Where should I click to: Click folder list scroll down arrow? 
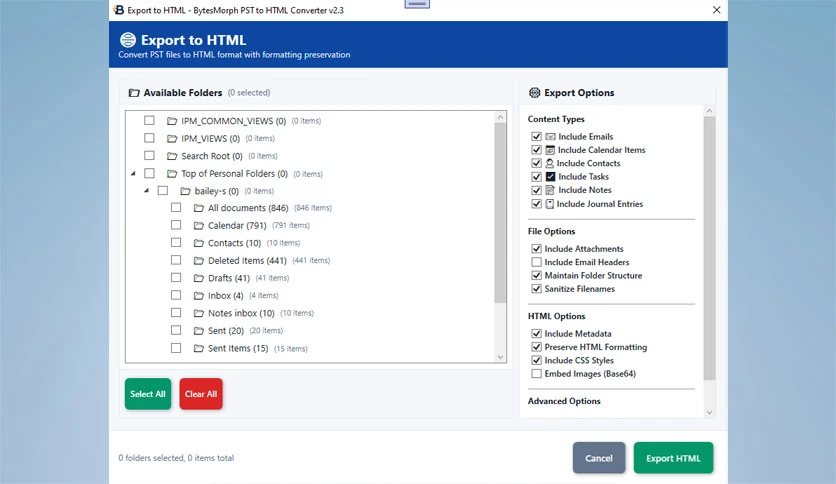coord(500,357)
